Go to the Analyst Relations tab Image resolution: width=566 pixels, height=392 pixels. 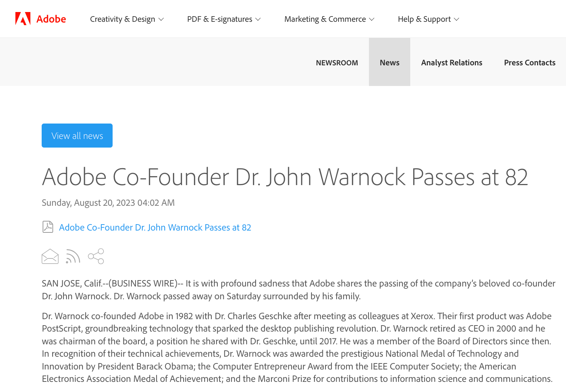click(452, 63)
